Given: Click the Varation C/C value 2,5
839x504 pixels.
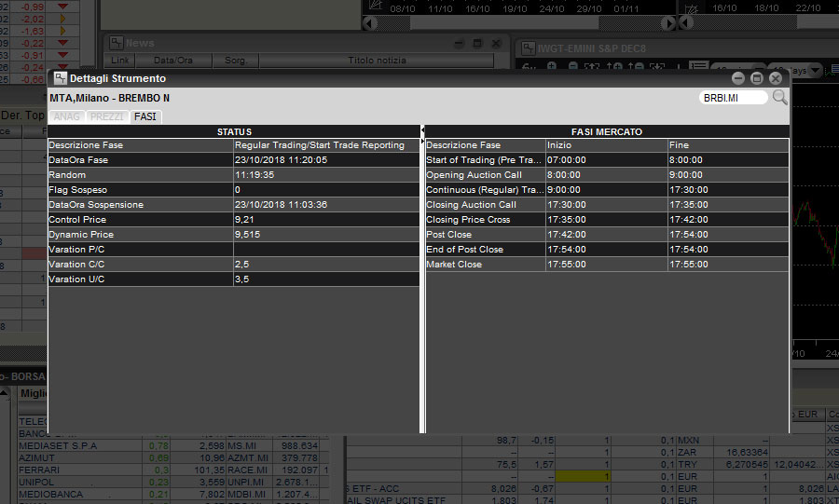Looking at the screenshot, I should point(326,265).
